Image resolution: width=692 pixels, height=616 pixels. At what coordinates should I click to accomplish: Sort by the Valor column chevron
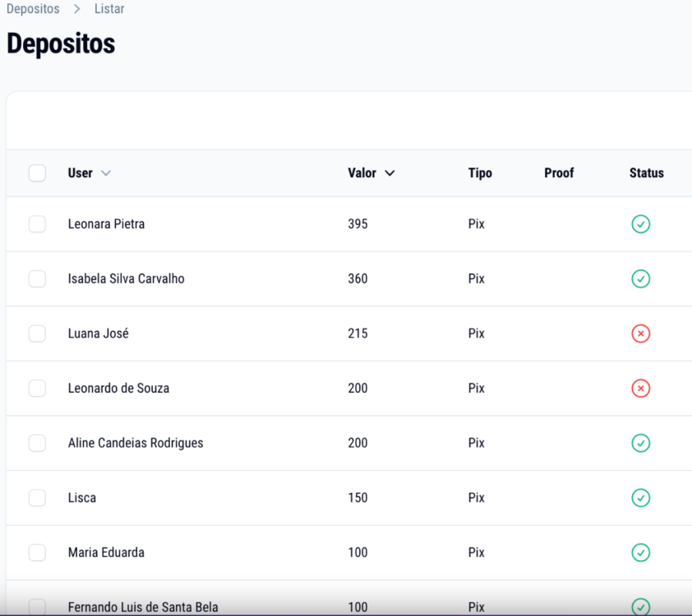tap(390, 173)
